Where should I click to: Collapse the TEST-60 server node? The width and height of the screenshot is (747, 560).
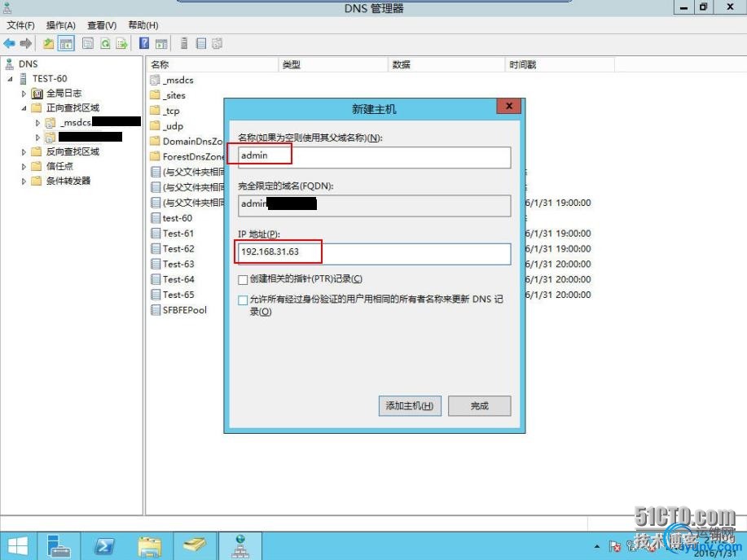(10, 79)
